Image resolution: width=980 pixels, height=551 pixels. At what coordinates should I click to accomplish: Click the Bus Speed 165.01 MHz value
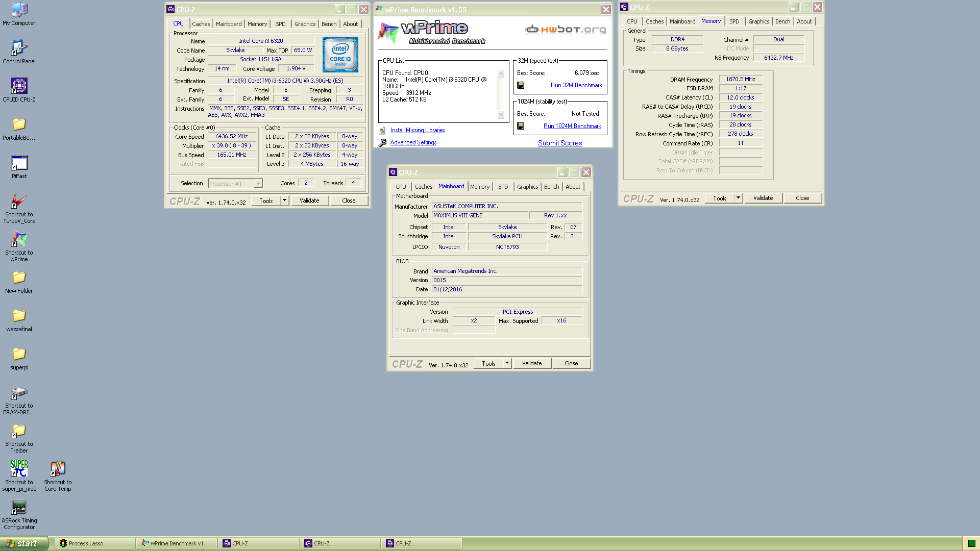(x=232, y=155)
